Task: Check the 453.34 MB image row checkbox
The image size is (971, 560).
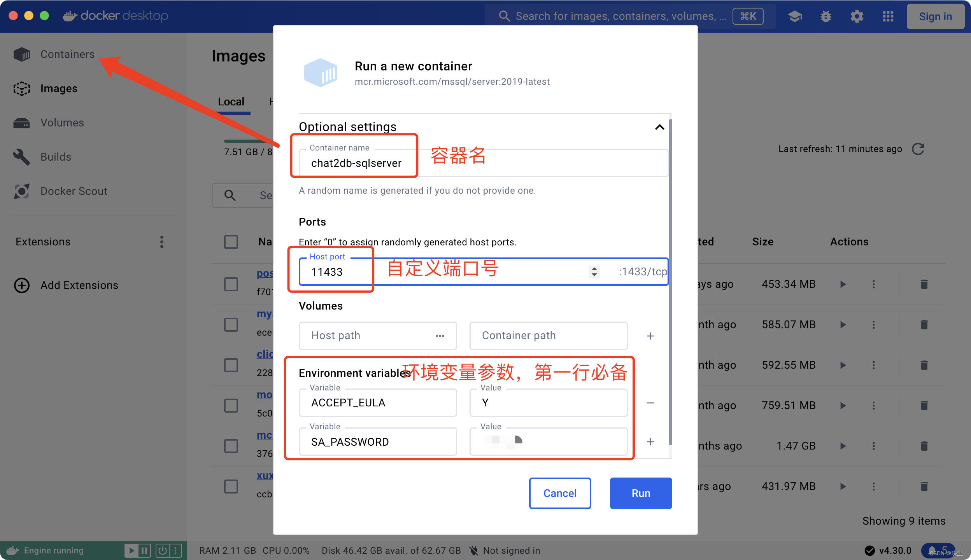Action: (231, 284)
